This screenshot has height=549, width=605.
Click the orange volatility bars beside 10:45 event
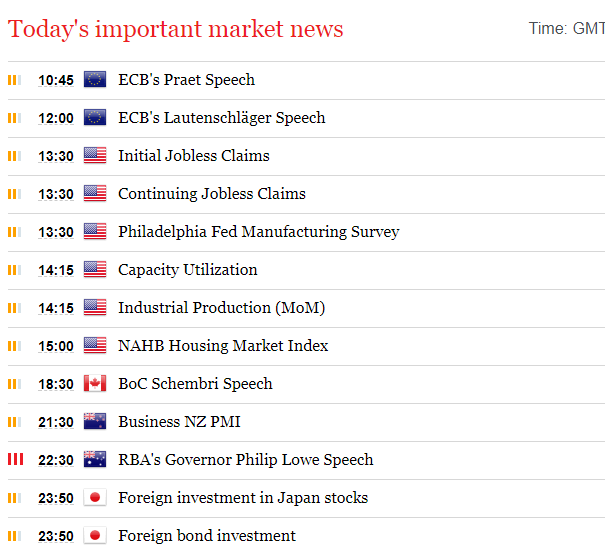[15, 80]
